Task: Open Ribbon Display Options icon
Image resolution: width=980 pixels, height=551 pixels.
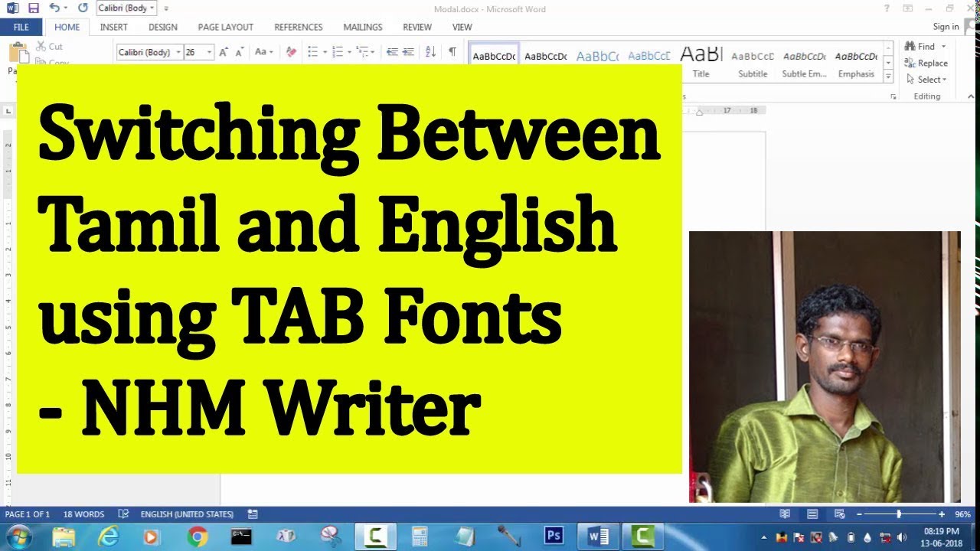Action: point(908,8)
